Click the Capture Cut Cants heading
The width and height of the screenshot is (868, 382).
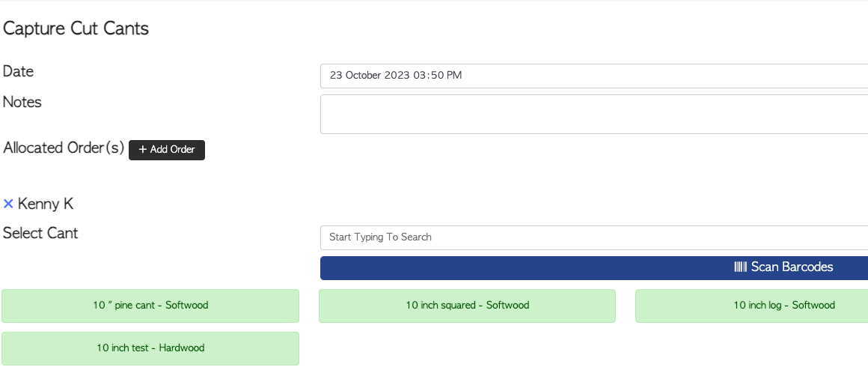pyautogui.click(x=76, y=28)
